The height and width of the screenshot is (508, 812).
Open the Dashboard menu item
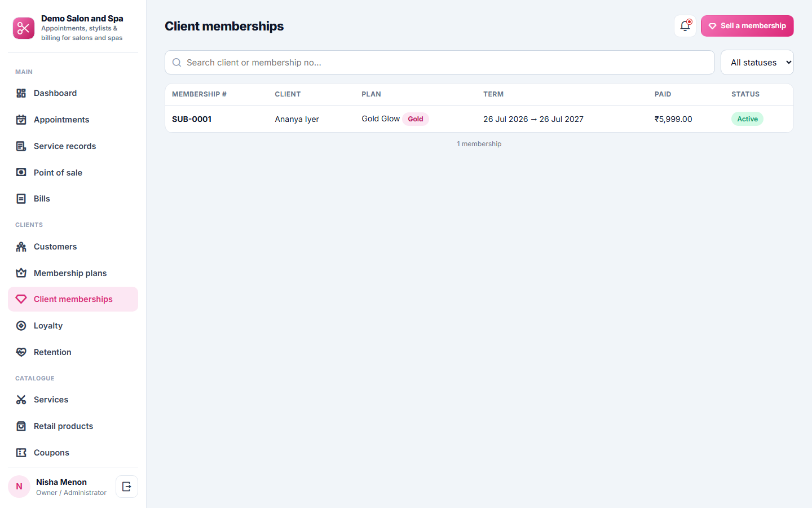(73, 93)
